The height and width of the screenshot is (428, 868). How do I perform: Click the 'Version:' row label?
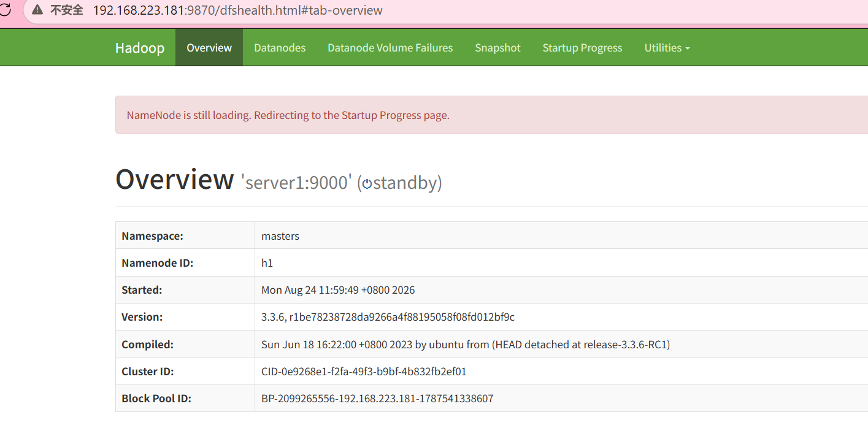(142, 317)
